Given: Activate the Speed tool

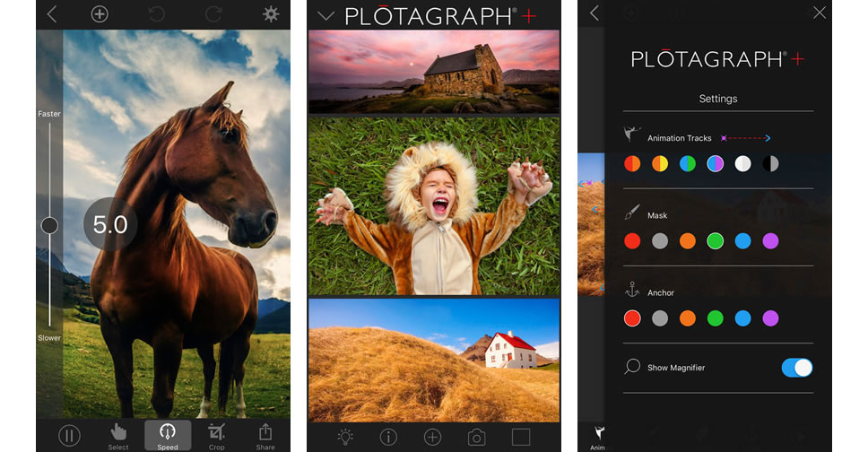Looking at the screenshot, I should click(168, 436).
